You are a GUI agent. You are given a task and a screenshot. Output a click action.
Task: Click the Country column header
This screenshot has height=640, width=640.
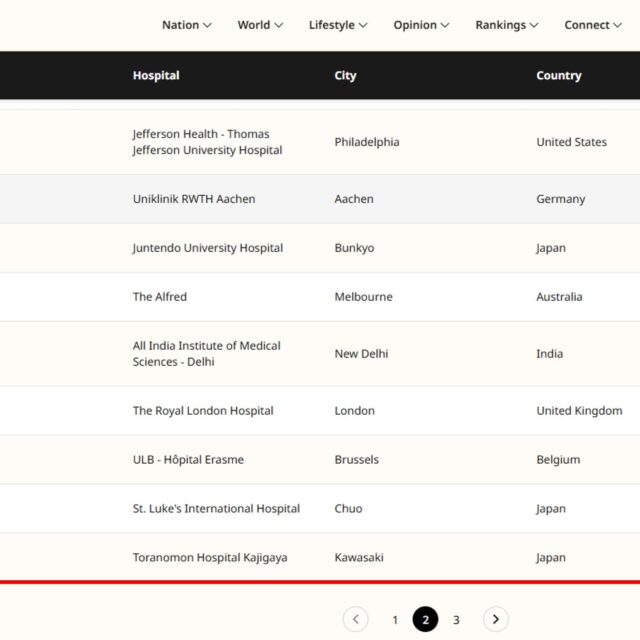[x=558, y=76]
